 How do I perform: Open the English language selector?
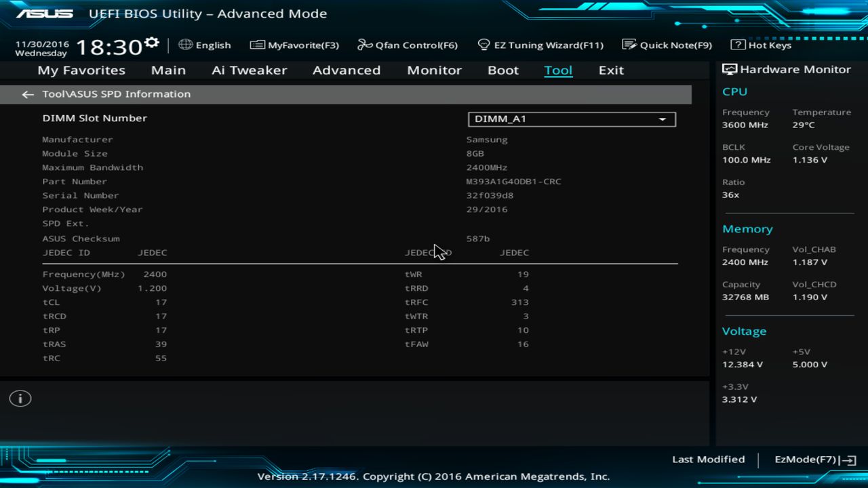(204, 45)
